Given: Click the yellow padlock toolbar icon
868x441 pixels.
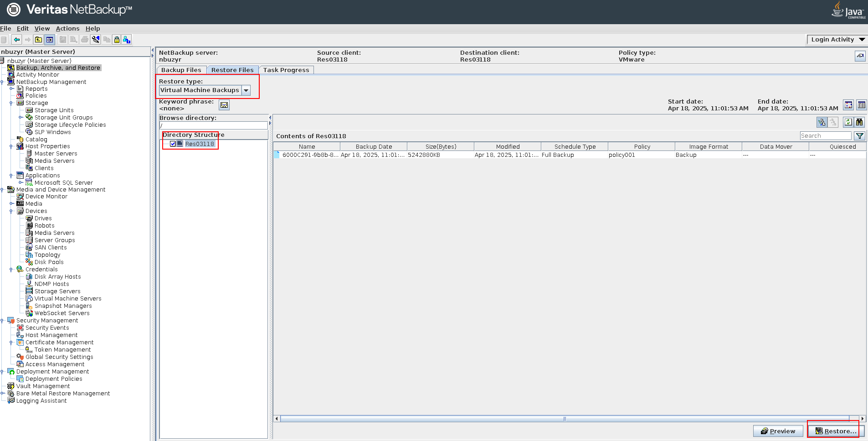Looking at the screenshot, I should click(x=117, y=40).
